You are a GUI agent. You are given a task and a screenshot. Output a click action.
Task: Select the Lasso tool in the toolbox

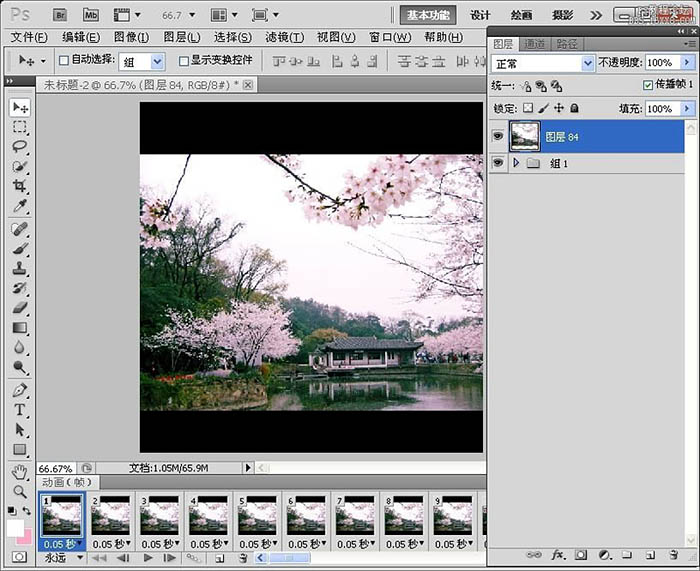pyautogui.click(x=19, y=146)
